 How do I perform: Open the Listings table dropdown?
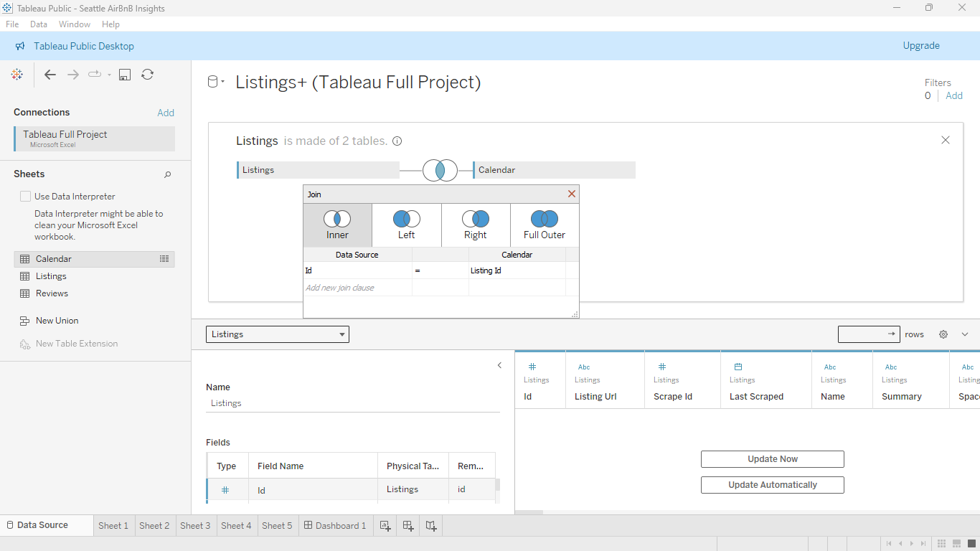pyautogui.click(x=278, y=334)
